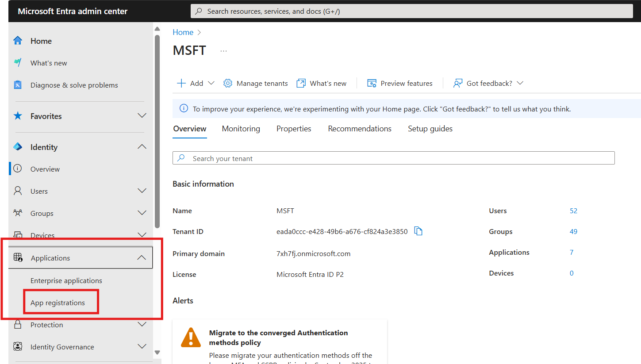Click the info icon in the banner

(184, 108)
